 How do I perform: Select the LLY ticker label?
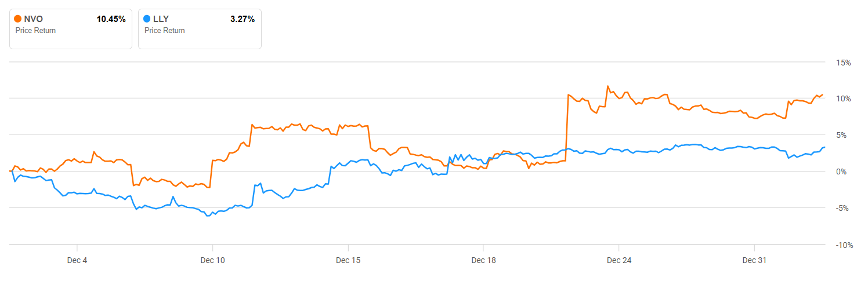[x=161, y=19]
